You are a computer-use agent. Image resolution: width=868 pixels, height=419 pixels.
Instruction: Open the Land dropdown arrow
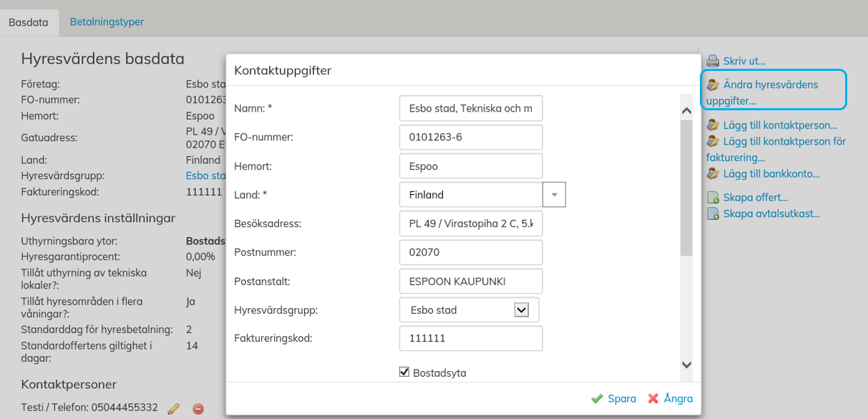coord(554,195)
